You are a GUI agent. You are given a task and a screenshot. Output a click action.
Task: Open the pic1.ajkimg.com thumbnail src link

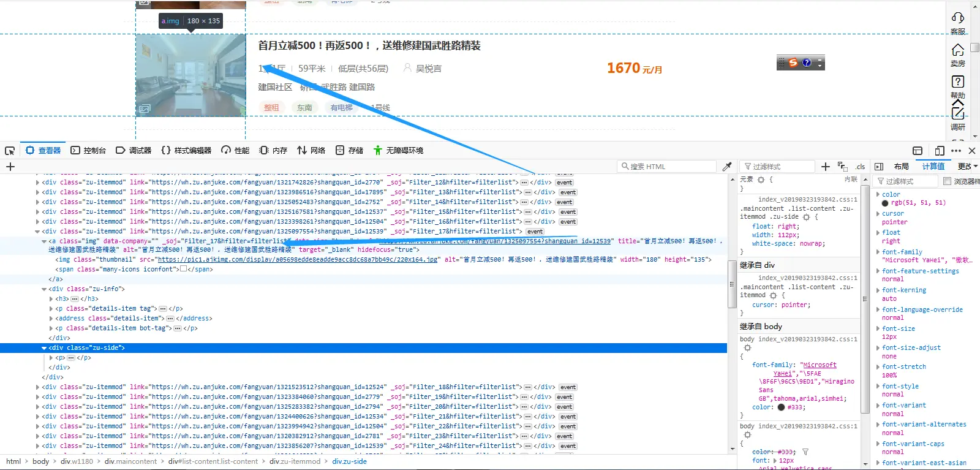298,260
